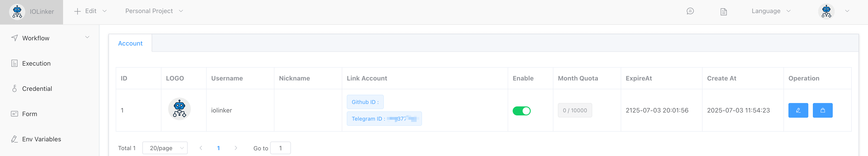Click the blue edit account button
The width and height of the screenshot is (868, 156).
click(x=798, y=110)
